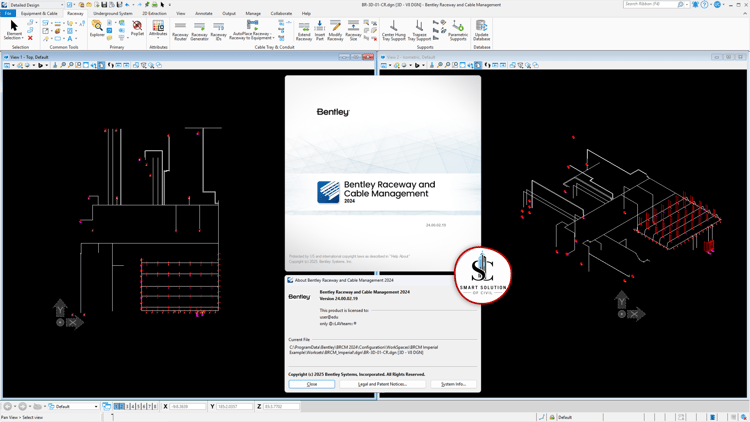This screenshot has width=750, height=422.
Task: Place a Center Hung Tray Support
Action: (394, 31)
